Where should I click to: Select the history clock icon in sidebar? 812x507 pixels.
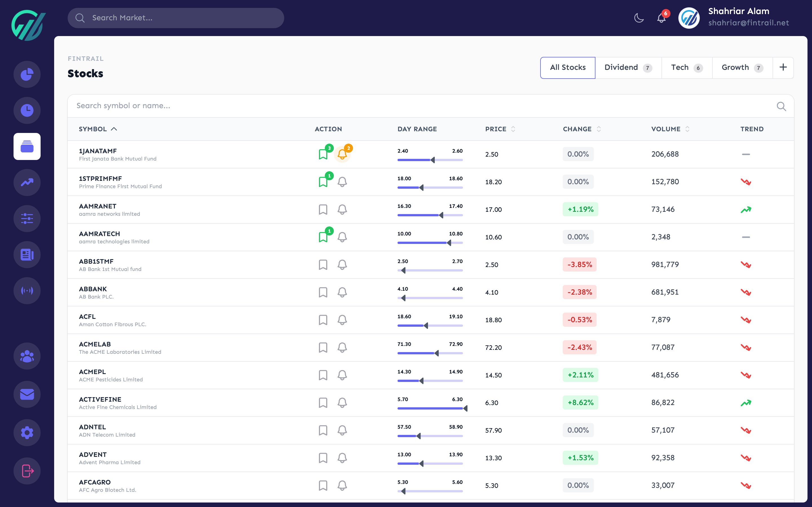[27, 110]
